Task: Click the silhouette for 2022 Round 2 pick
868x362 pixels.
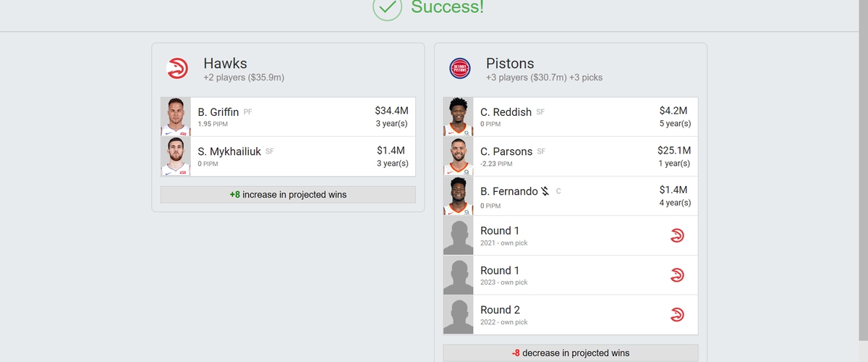Action: click(x=458, y=314)
